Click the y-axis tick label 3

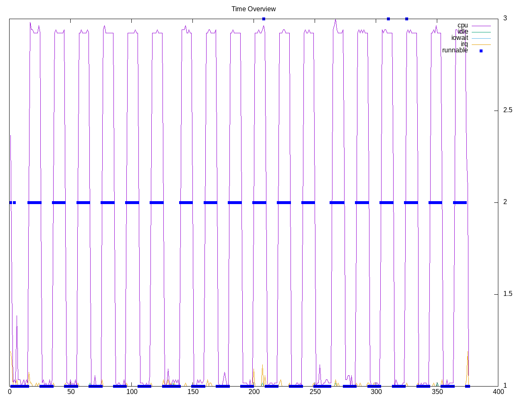coord(505,18)
